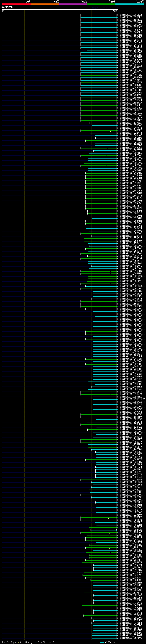
Task: Select the UniRef100_C4JBC2 label
Action: 131,63
